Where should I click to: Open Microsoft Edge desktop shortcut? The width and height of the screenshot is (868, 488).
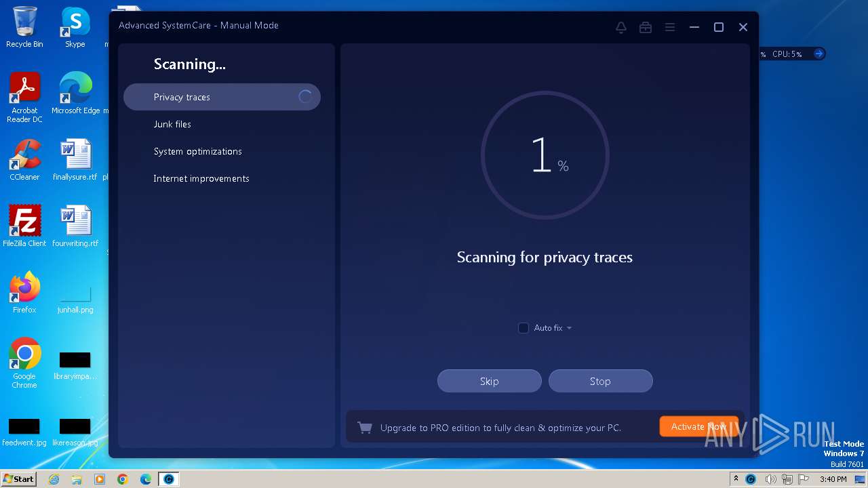coord(75,94)
